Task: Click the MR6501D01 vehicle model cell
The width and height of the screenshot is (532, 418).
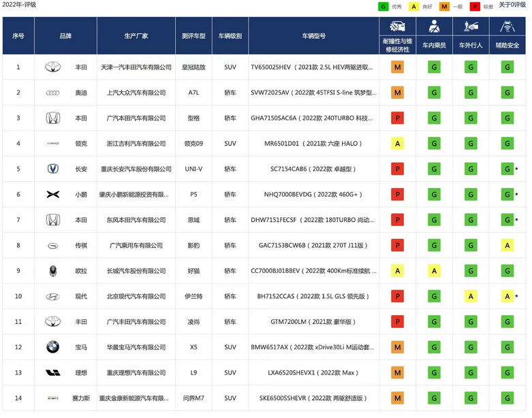Action: click(x=313, y=144)
